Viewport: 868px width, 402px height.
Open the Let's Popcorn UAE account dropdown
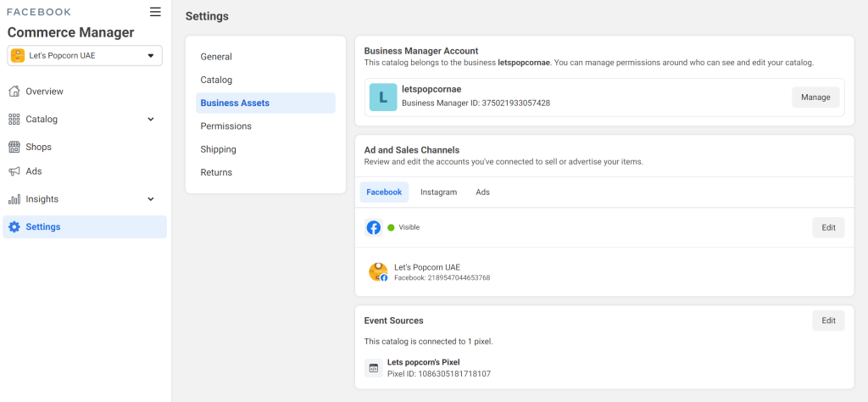tap(85, 55)
